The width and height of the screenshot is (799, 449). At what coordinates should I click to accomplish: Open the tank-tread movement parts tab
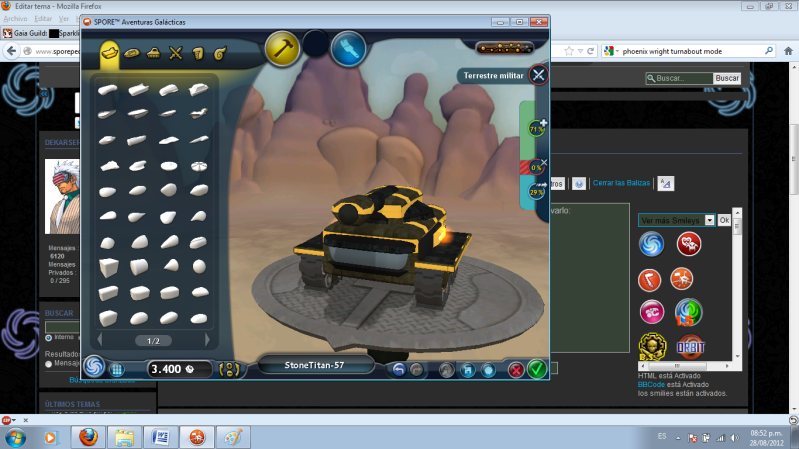[153, 52]
